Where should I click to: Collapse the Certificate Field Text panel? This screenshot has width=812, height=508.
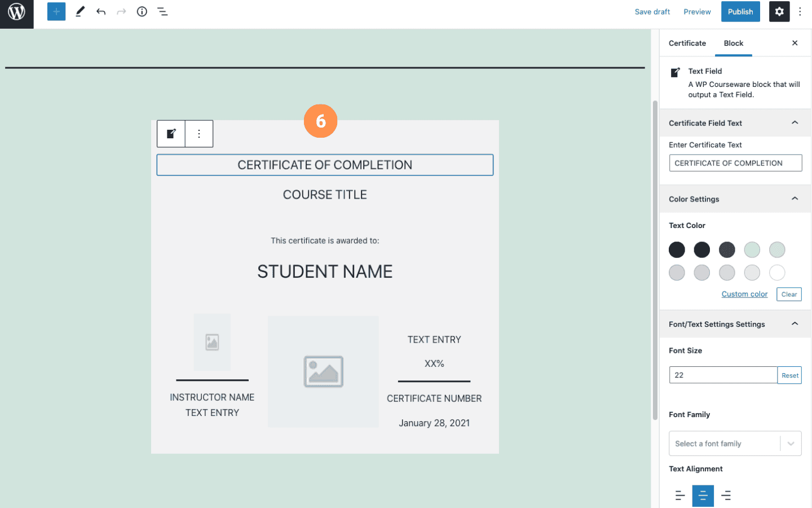click(x=735, y=123)
